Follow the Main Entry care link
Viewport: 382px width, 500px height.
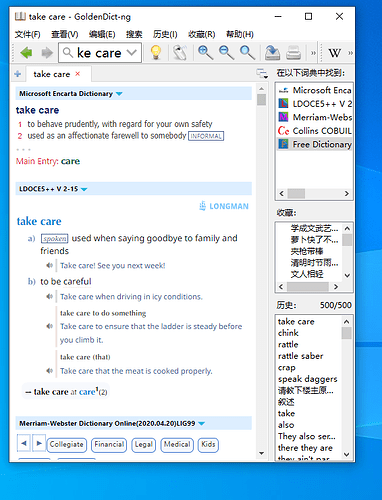(x=70, y=161)
